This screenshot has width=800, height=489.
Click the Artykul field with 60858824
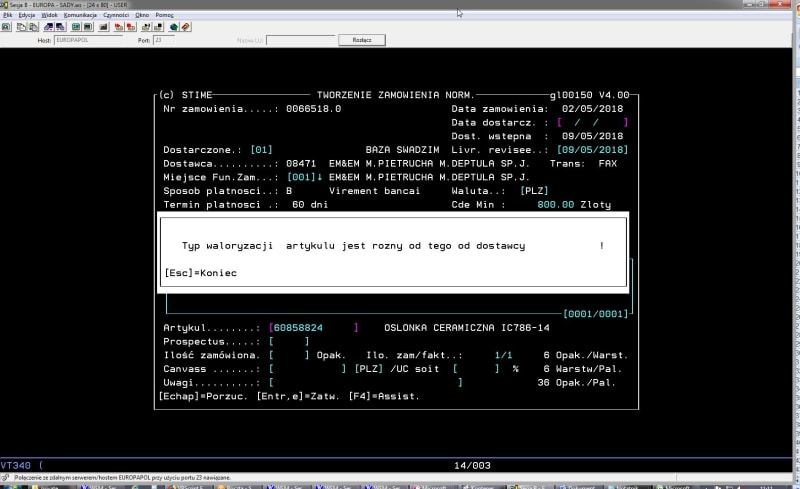(313, 328)
